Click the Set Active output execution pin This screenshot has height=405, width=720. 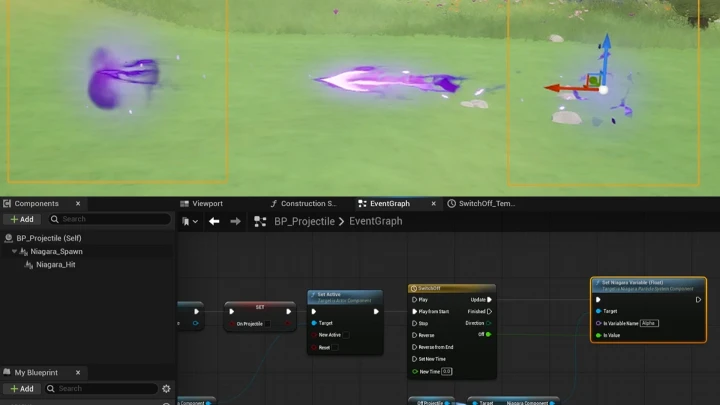[376, 312]
